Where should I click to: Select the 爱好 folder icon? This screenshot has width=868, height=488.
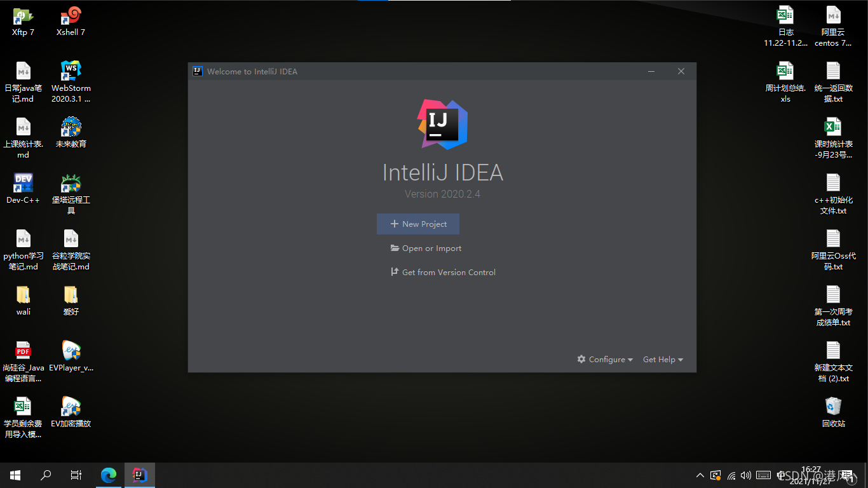coord(71,300)
